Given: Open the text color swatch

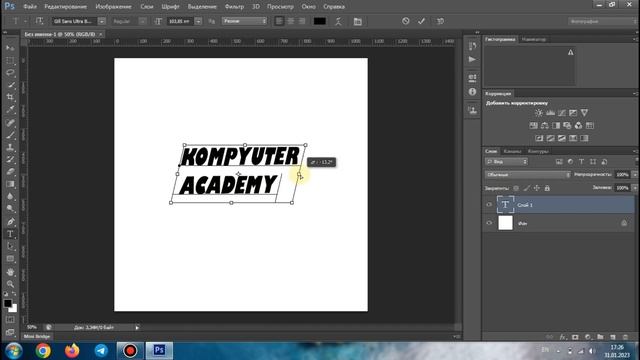Looking at the screenshot, I should coord(319,21).
